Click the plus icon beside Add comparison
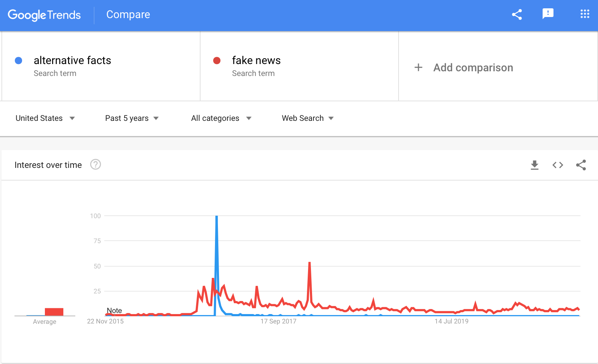The width and height of the screenshot is (598, 364). (418, 67)
